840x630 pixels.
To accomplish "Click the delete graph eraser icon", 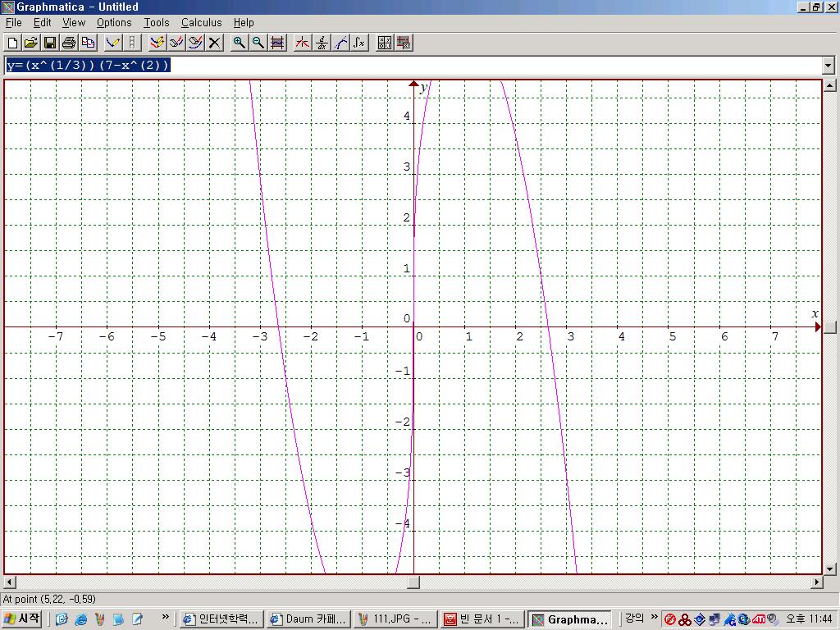I will (195, 43).
